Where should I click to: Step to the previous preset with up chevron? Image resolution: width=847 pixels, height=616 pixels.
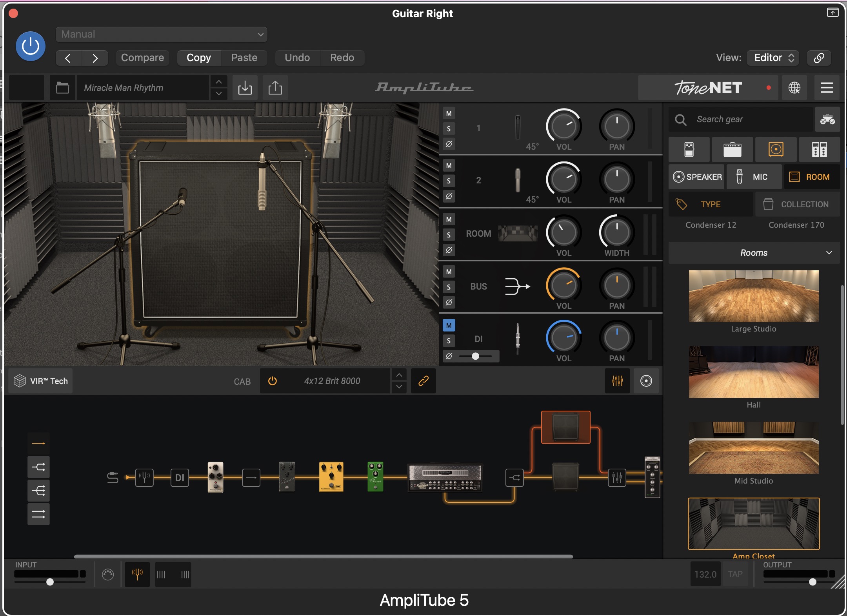pyautogui.click(x=219, y=82)
